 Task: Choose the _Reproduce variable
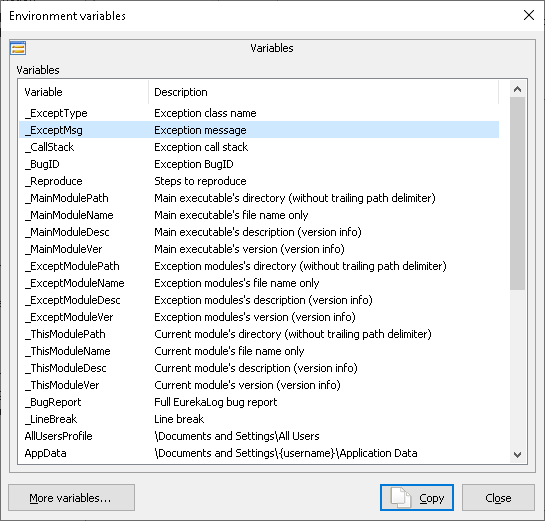tap(259, 181)
